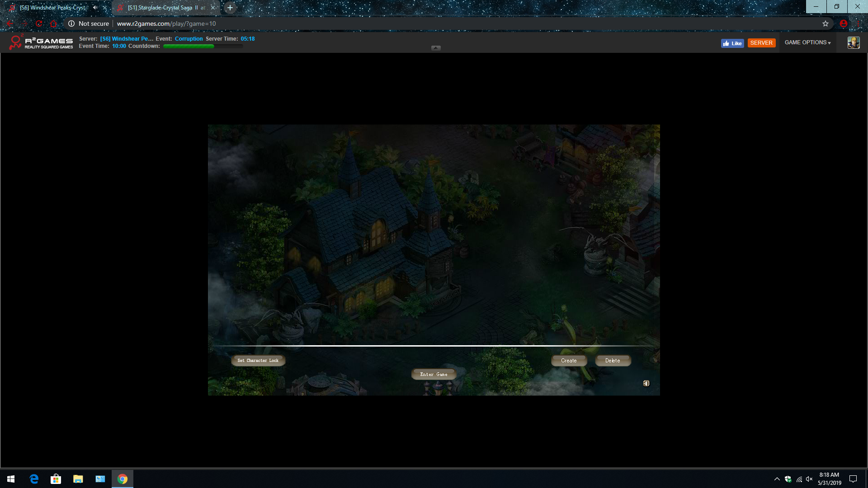Click the Corruption event link
868x488 pixels.
pyautogui.click(x=189, y=39)
